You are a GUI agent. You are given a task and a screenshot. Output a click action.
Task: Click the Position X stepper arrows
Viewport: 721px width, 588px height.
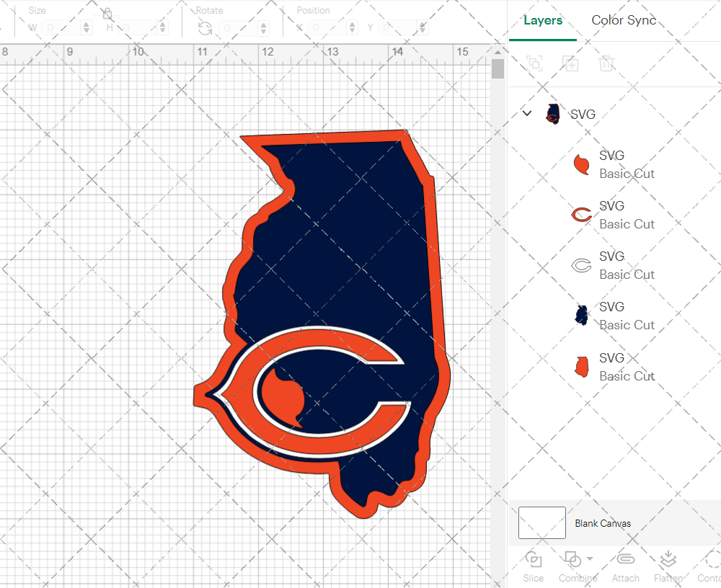(x=352, y=27)
